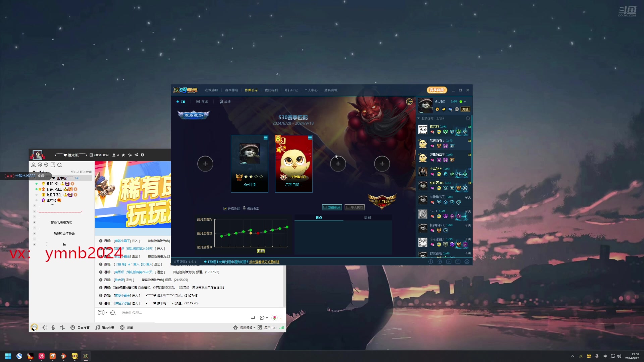Image resolution: width=644 pixels, height=362 pixels.
Task: Click the send enter arrow in YY chat
Action: point(253,318)
